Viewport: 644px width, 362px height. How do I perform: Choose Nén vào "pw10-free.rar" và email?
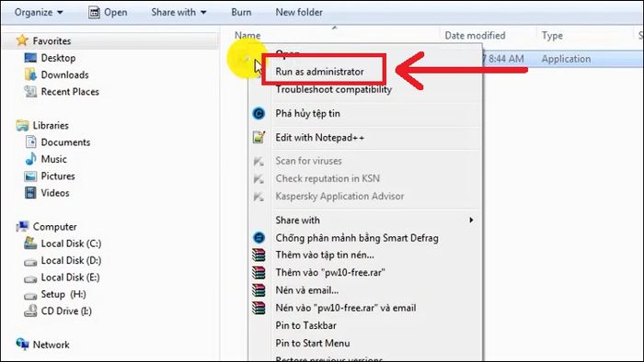point(346,308)
